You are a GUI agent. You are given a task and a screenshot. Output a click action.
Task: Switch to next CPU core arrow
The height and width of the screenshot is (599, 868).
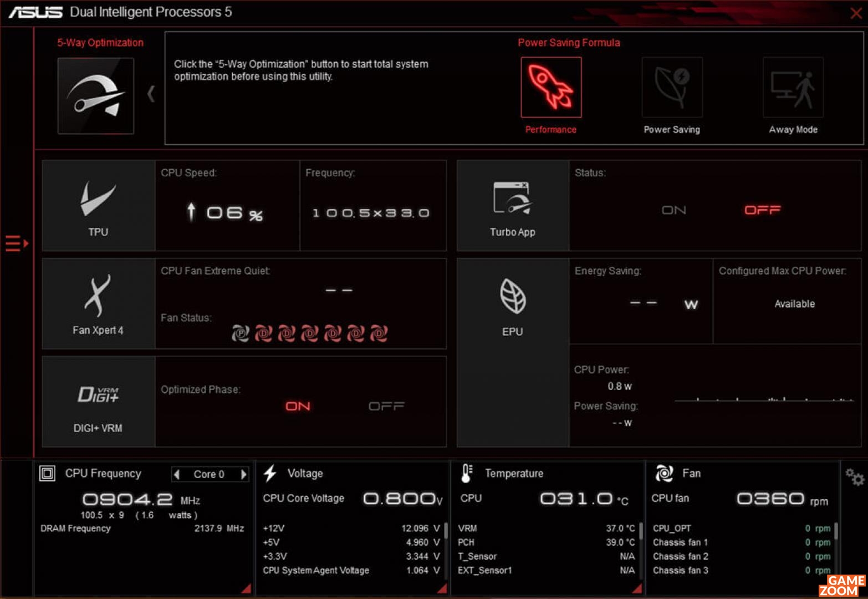point(243,474)
